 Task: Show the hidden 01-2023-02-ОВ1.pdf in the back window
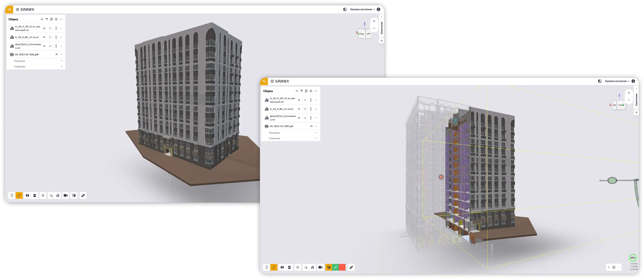pos(57,54)
